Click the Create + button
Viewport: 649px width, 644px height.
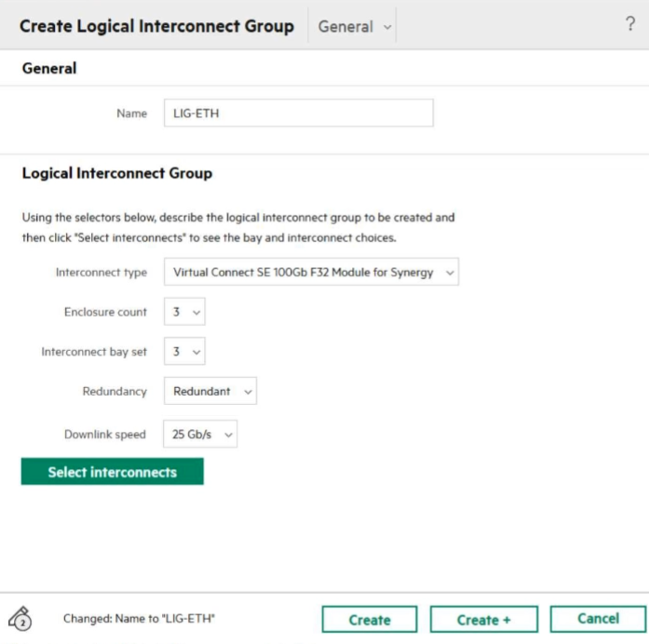483,620
